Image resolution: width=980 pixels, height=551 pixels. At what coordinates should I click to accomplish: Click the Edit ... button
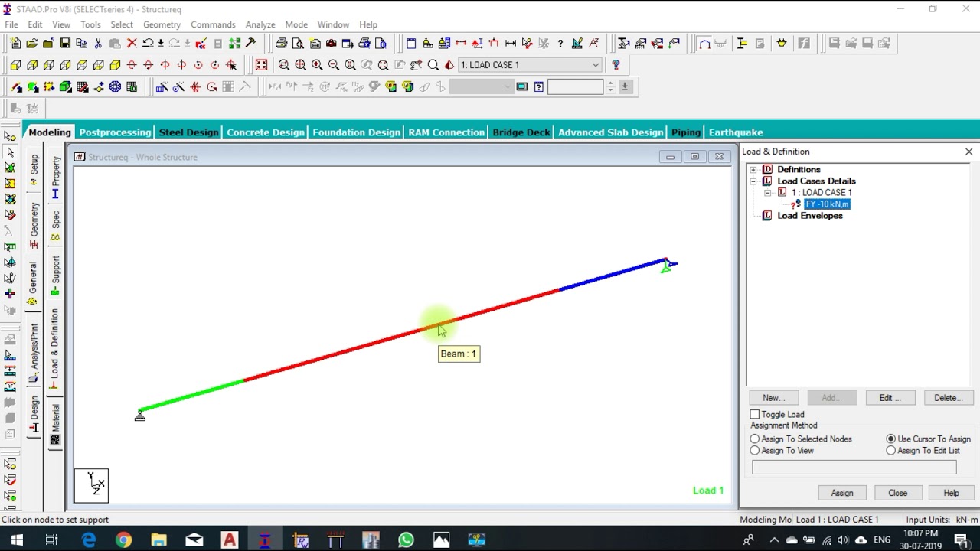[x=890, y=398]
